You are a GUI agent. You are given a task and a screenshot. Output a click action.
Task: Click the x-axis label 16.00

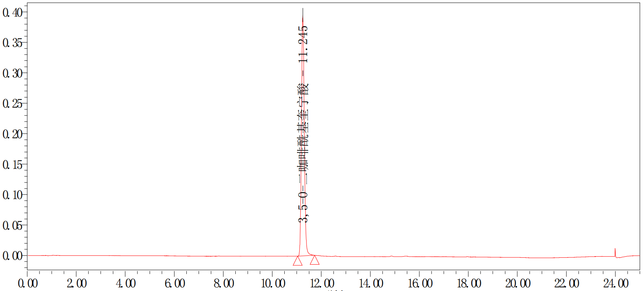click(x=420, y=284)
